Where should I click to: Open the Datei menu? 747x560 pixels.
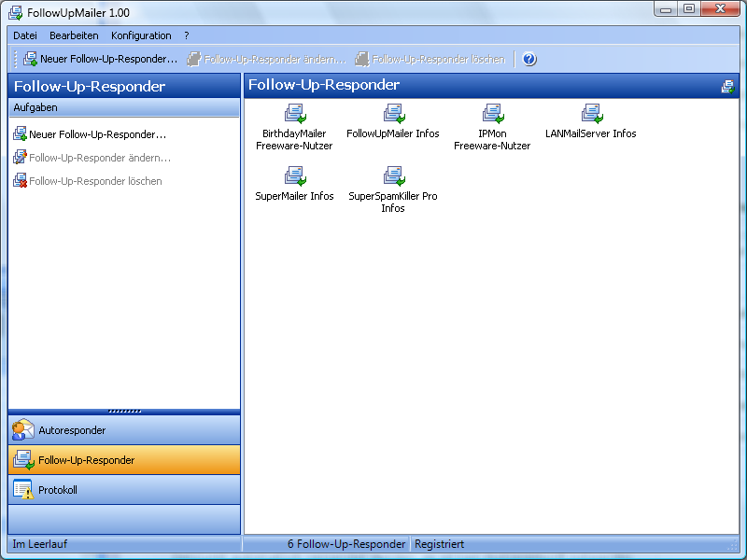pos(25,35)
